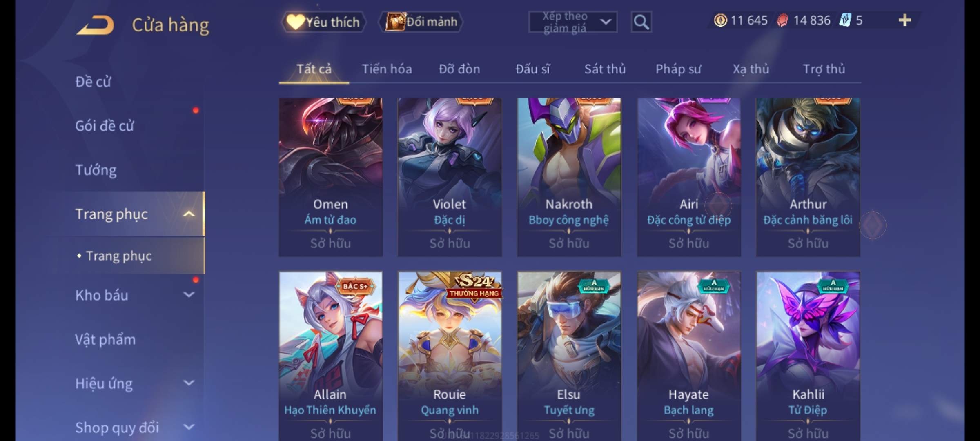
Task: Tap the red ruby currency icon
Action: tap(782, 20)
